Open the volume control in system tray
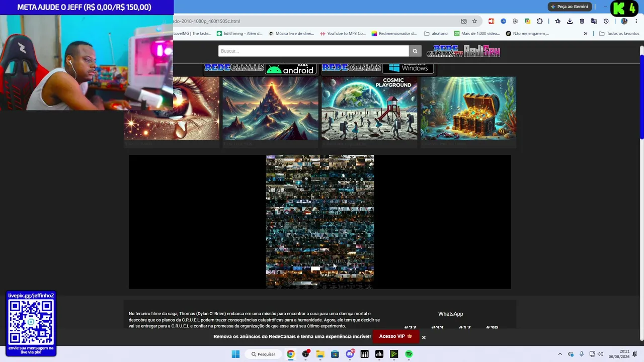This screenshot has height=362, width=644. 600,354
